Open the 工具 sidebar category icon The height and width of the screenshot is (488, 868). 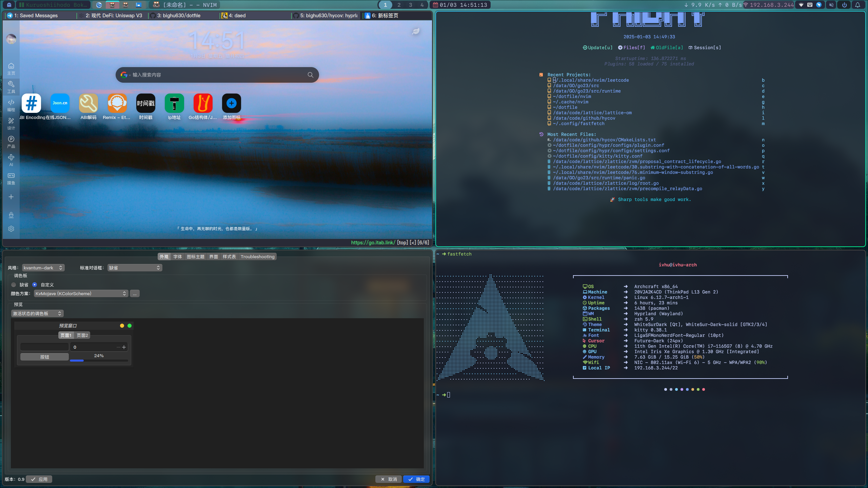point(11,86)
